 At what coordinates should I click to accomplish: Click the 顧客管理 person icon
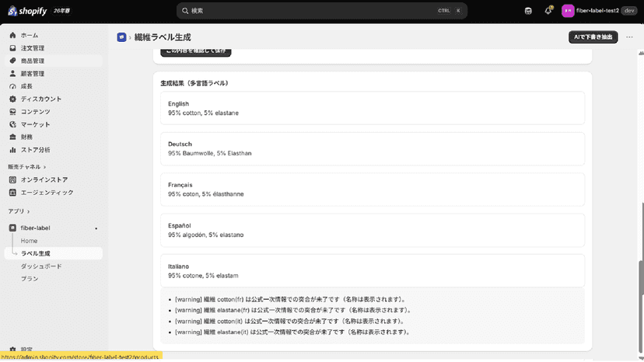pos(12,74)
